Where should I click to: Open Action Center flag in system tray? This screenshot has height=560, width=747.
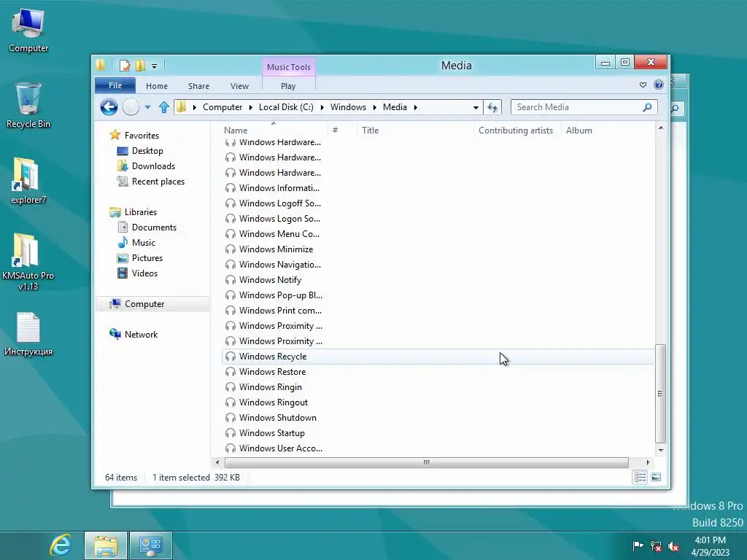point(638,545)
